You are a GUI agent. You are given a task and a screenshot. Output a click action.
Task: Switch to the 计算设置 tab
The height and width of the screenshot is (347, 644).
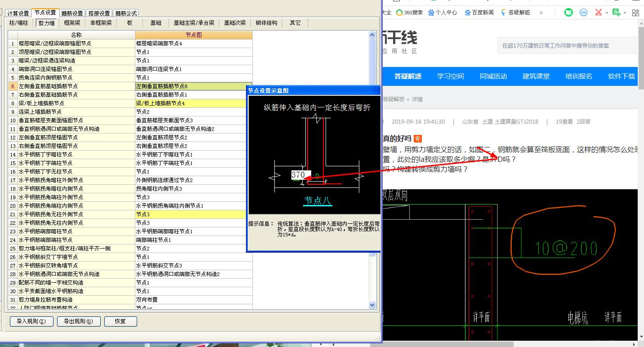tap(18, 13)
